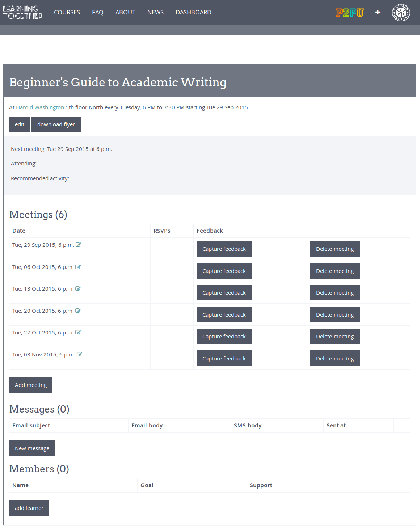Select the 'Tue, 27 Oct 2015, 6 p.m.' date text
Screen dimensions: 420x532
(x=43, y=333)
